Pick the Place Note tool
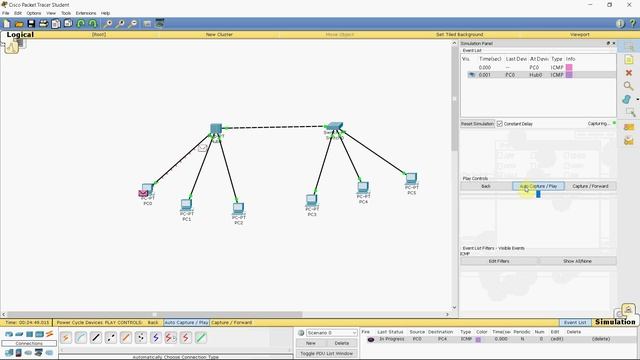The image size is (640, 360). click(x=629, y=60)
